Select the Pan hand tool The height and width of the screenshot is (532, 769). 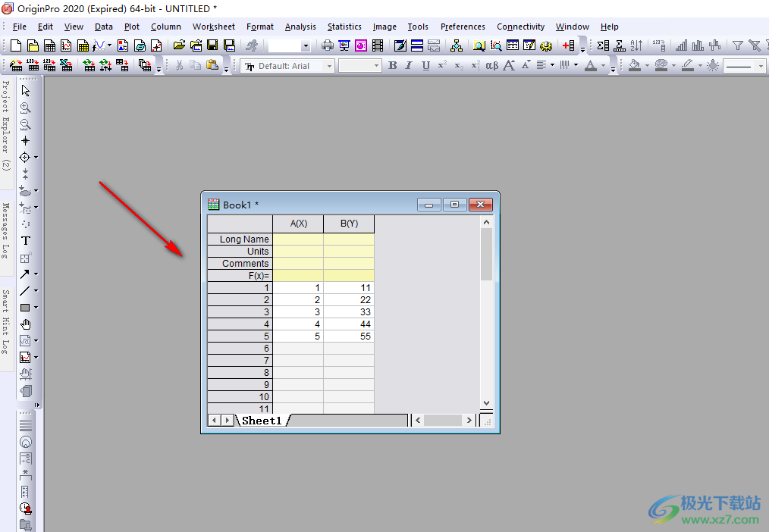click(26, 324)
